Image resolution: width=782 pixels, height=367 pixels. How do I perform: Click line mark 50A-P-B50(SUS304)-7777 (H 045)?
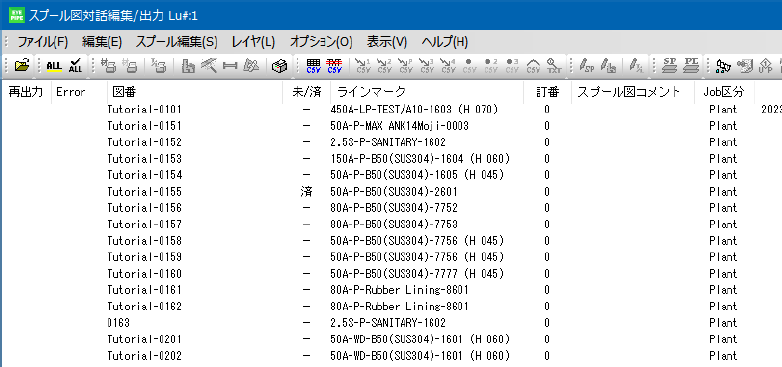coord(417,274)
